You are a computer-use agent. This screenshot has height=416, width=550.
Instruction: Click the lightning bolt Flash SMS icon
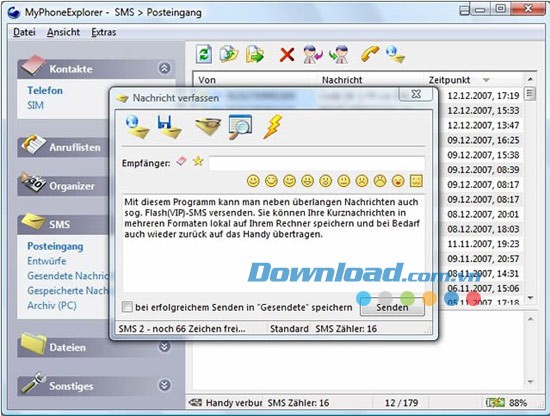click(273, 127)
